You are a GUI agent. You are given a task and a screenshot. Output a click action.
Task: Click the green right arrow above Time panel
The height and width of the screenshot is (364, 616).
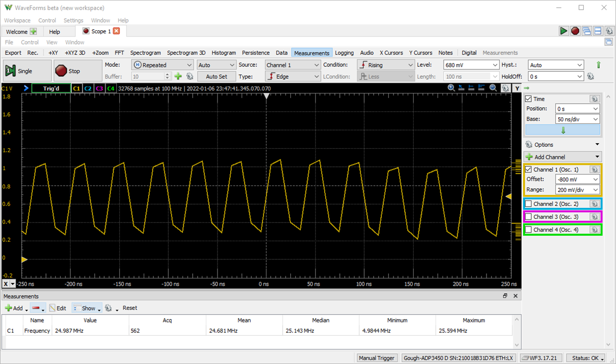(x=527, y=88)
